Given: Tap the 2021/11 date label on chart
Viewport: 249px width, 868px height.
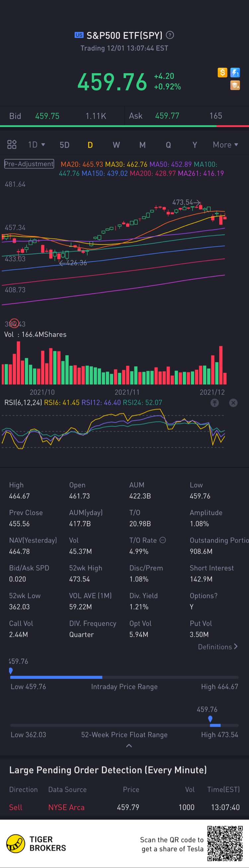Looking at the screenshot, I should (127, 392).
